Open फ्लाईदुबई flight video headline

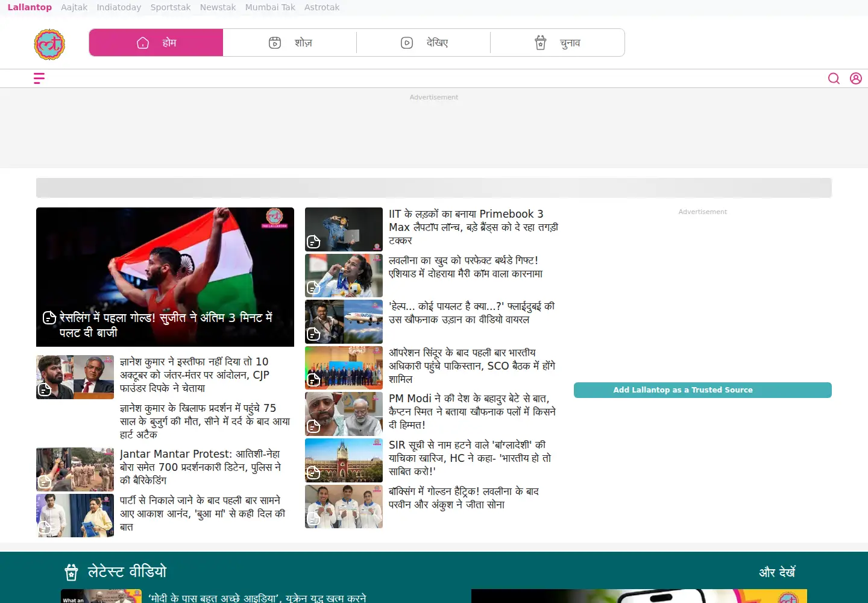pos(472,313)
